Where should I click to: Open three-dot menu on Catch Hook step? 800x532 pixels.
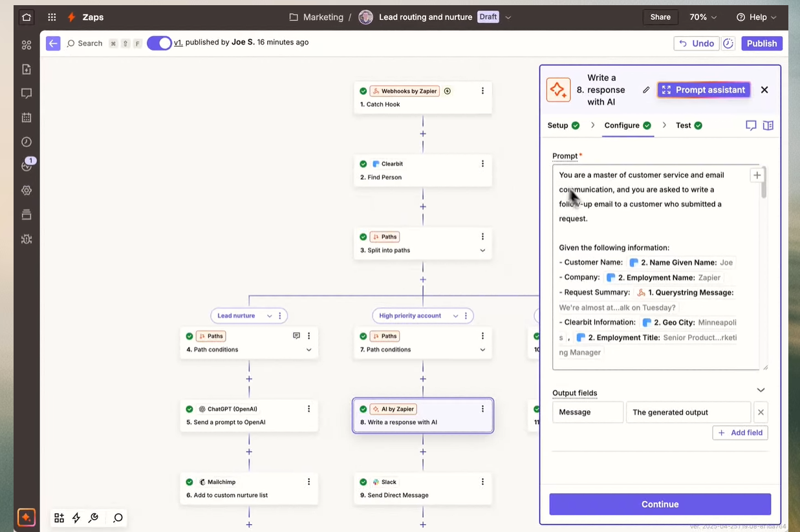(482, 91)
